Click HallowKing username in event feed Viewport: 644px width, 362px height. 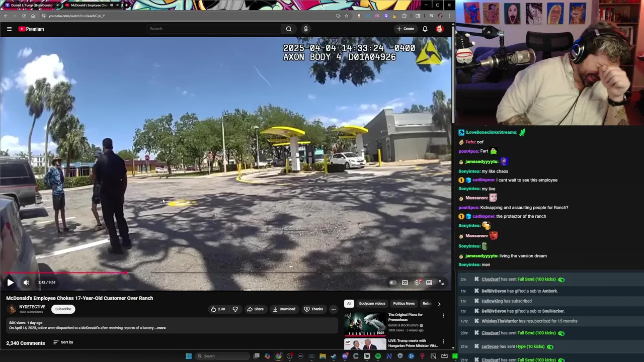click(492, 301)
